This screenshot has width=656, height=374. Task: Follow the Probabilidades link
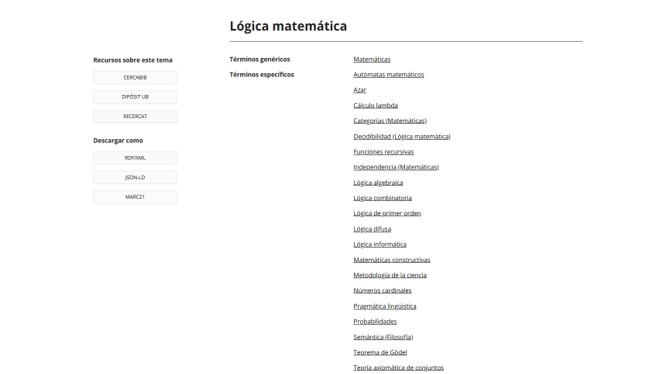pos(375,321)
